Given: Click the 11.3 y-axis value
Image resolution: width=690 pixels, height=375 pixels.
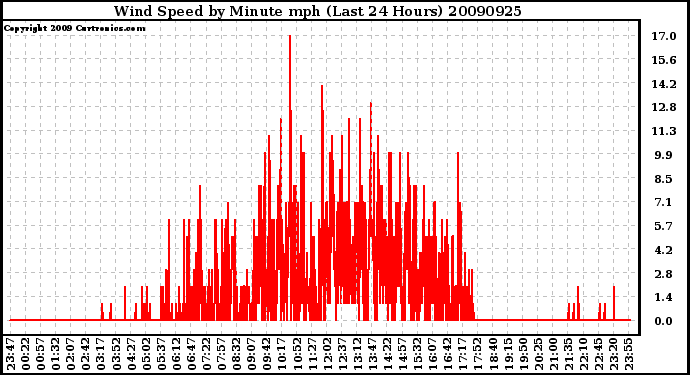Looking at the screenshot, I should (x=664, y=131).
